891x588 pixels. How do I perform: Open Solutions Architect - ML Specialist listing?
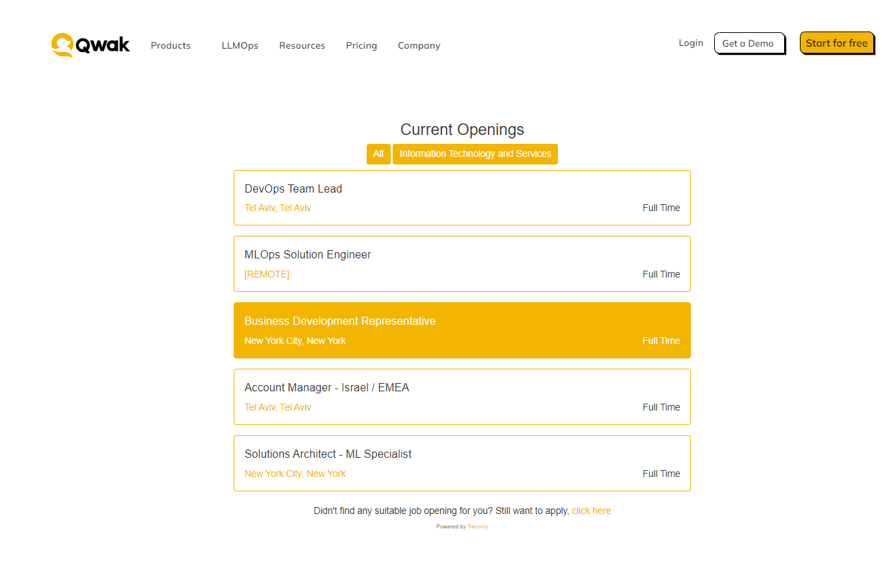tap(328, 454)
